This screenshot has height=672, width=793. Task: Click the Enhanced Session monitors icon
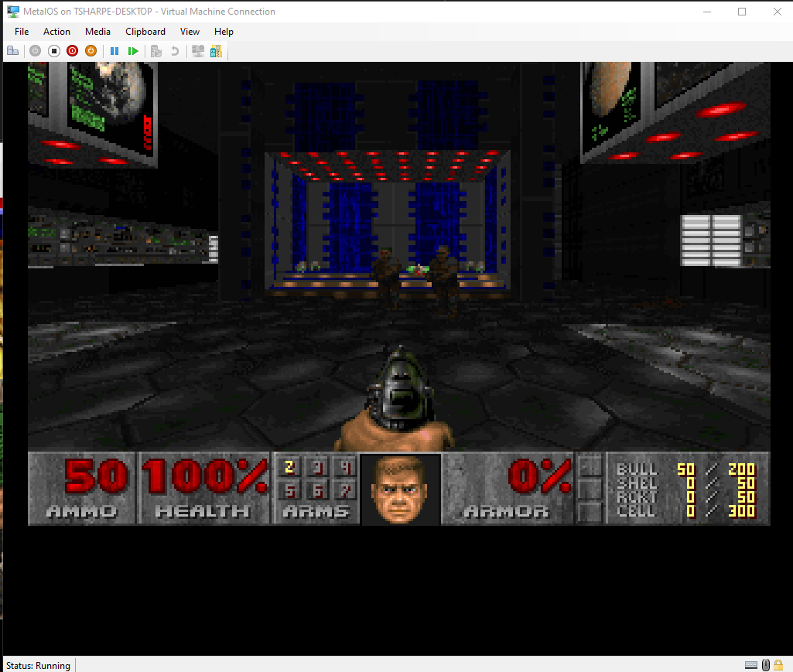(198, 51)
